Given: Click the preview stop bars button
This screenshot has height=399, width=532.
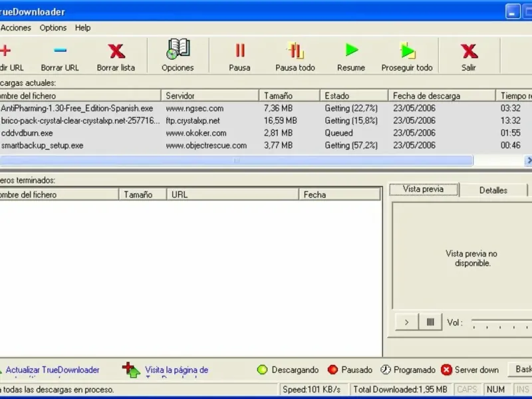Looking at the screenshot, I should [430, 322].
